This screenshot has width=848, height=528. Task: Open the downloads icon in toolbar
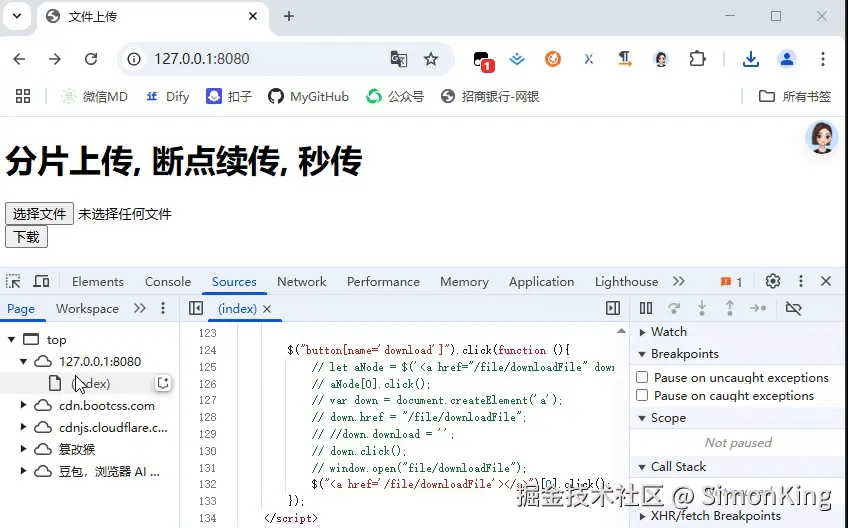[x=751, y=59]
